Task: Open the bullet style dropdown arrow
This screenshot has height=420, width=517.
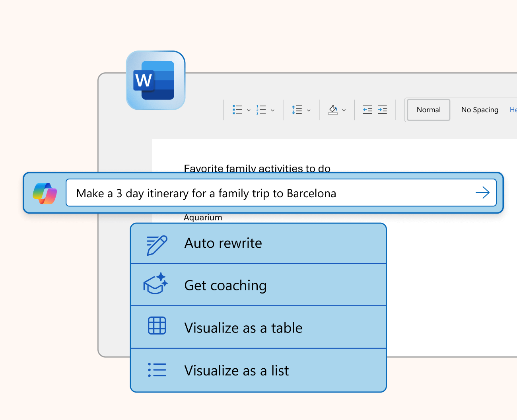Action: [249, 110]
